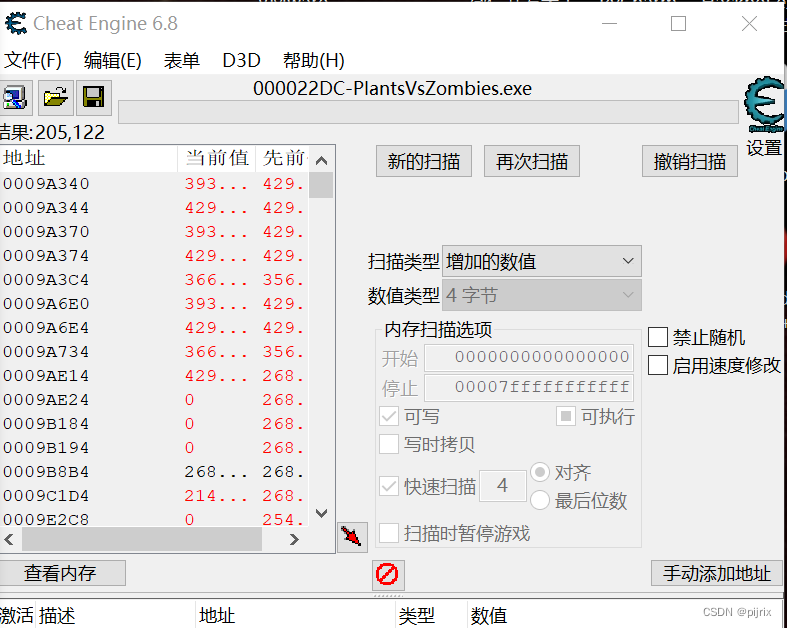
Task: Select address row 0009A3C4
Action: (x=154, y=280)
